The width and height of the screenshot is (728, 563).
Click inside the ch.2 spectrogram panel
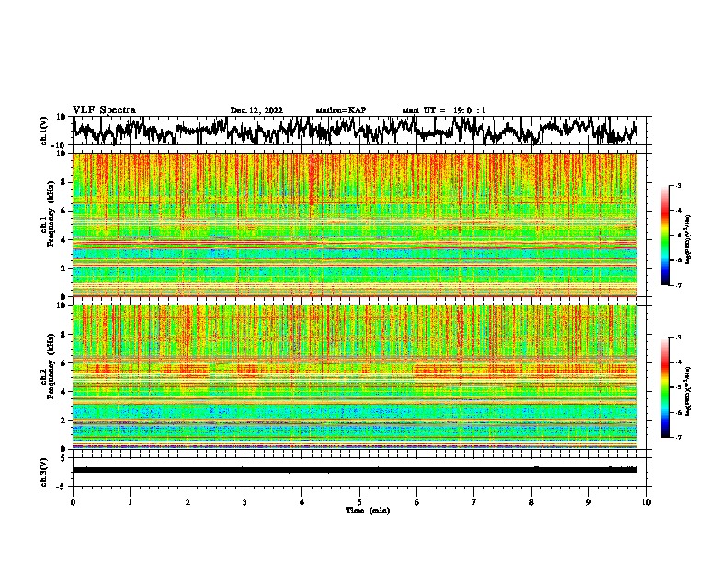(354, 377)
